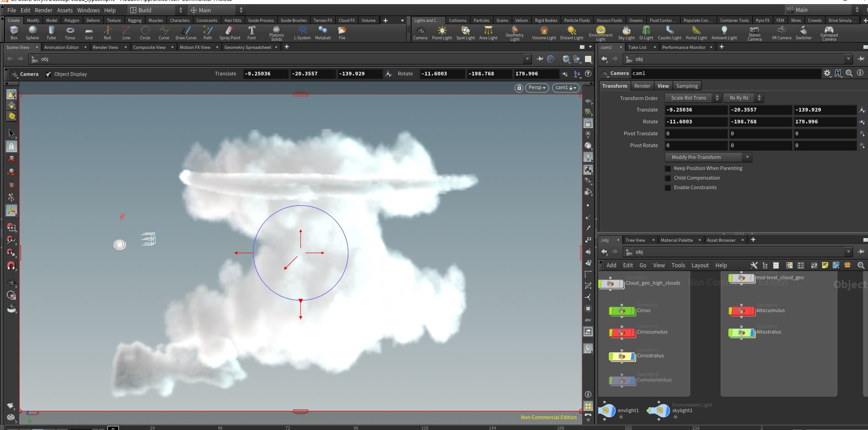Select the L-System shelf tool

302,32
